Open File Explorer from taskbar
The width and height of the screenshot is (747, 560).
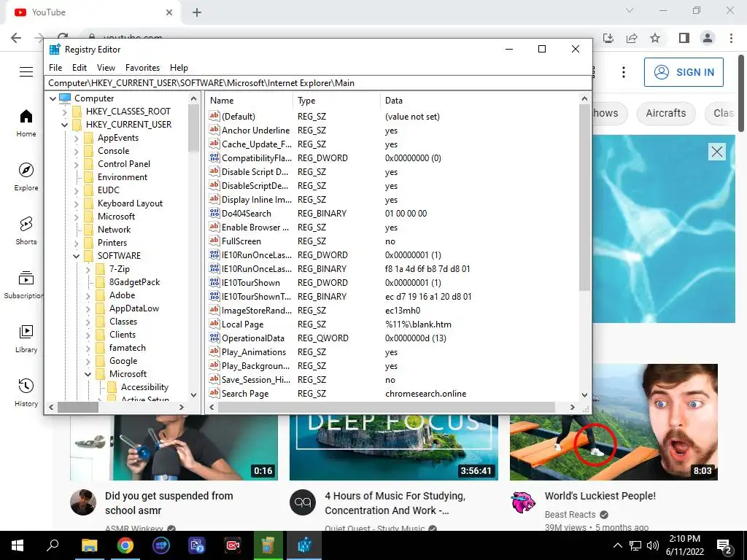[x=89, y=545]
